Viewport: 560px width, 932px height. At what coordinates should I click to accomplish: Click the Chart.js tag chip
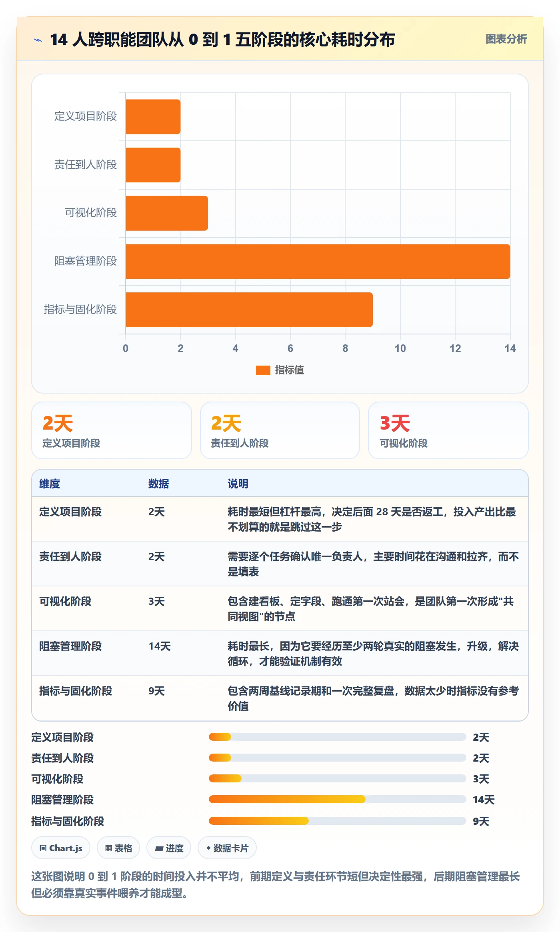(61, 848)
